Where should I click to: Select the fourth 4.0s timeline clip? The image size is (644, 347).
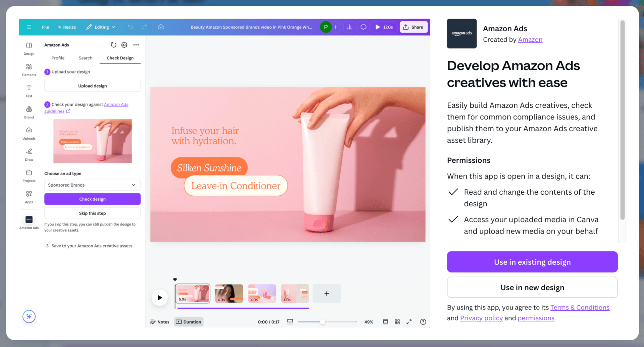coord(295,294)
